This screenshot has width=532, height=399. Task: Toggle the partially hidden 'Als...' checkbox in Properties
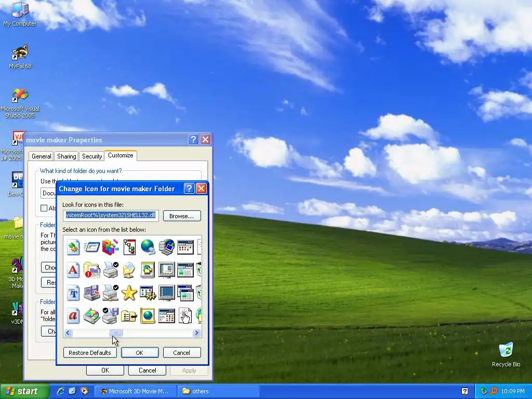click(x=44, y=208)
